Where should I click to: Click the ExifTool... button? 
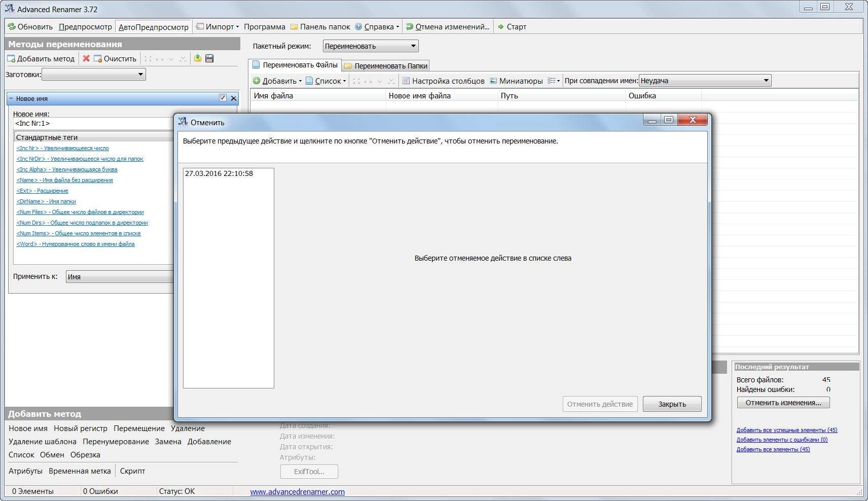309,472
